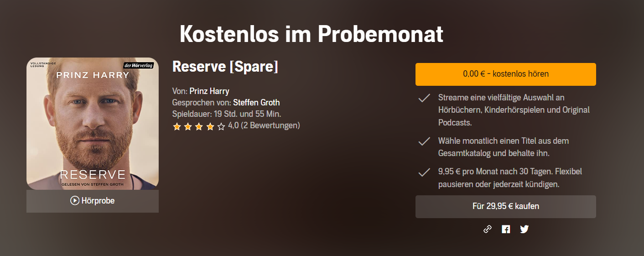Click the first gold rating star
644x256 pixels.
click(x=177, y=126)
